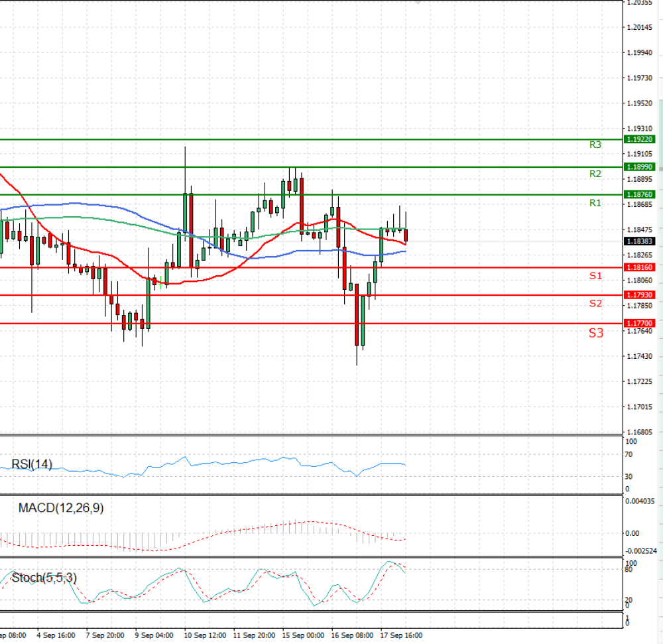Click the 70 level on RSI scale

pyautogui.click(x=629, y=454)
